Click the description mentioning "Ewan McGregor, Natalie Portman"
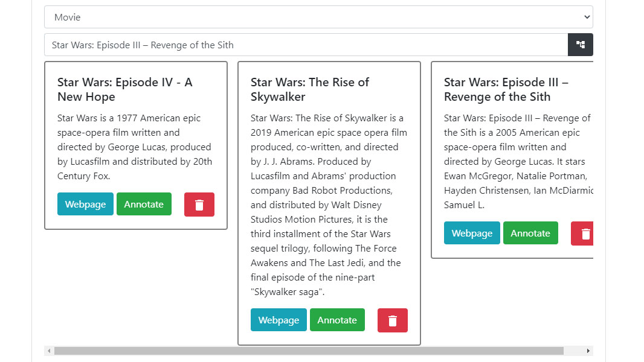The height and width of the screenshot is (362, 644). tap(518, 161)
